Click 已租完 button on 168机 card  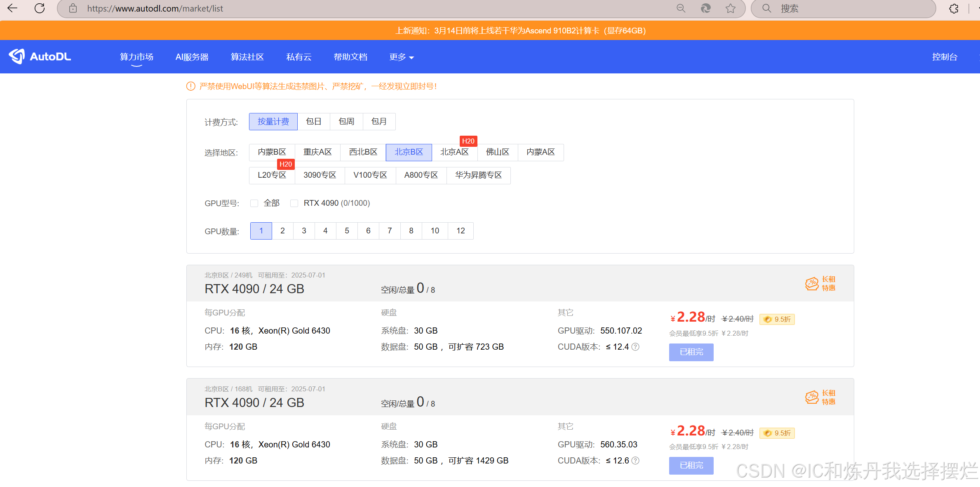click(x=691, y=466)
